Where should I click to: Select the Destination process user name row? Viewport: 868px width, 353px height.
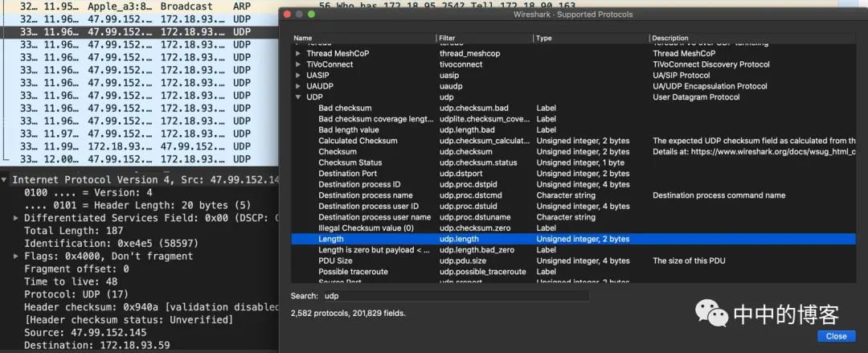[574, 217]
